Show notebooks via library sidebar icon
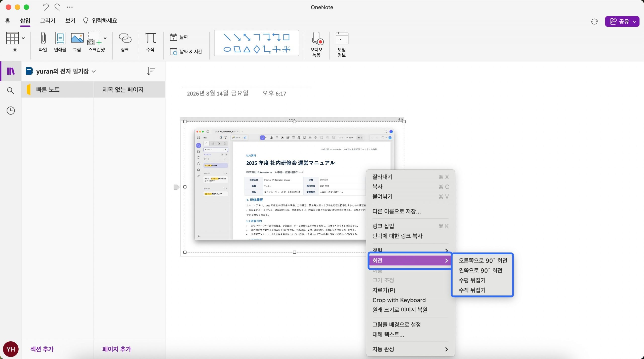Screen dimensions: 644x359 pyautogui.click(x=11, y=71)
